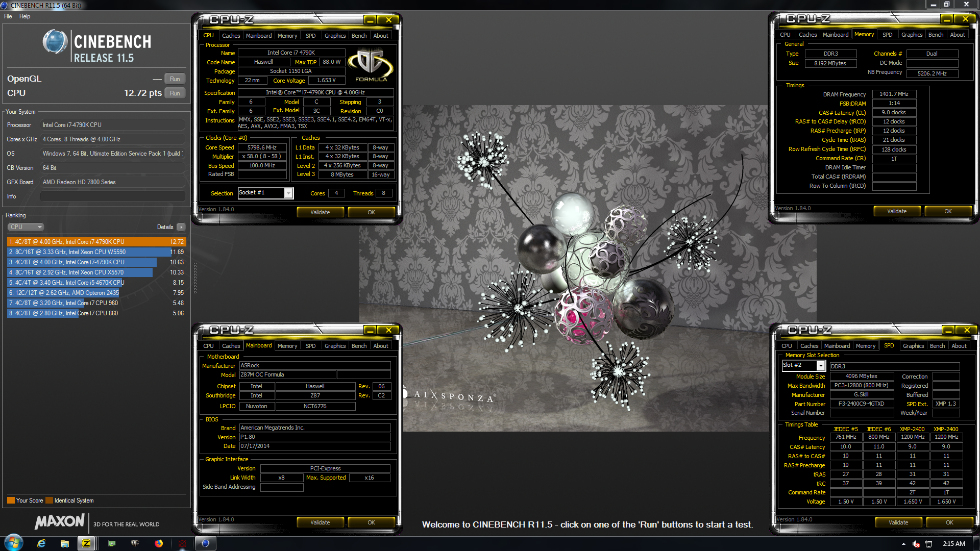Screen dimensions: 980x551
Task: Click the GFX Board Radeon HD 7800 field
Action: 113,182
